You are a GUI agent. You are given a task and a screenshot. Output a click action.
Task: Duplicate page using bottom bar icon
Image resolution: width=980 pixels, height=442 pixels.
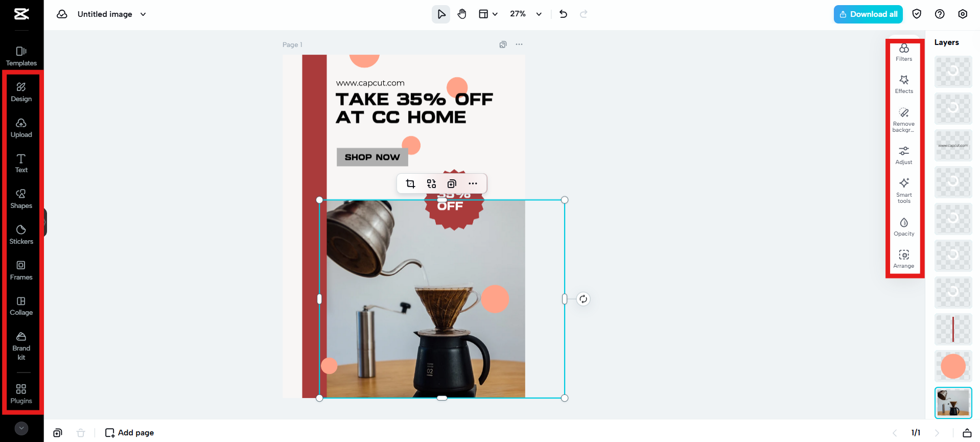point(58,433)
